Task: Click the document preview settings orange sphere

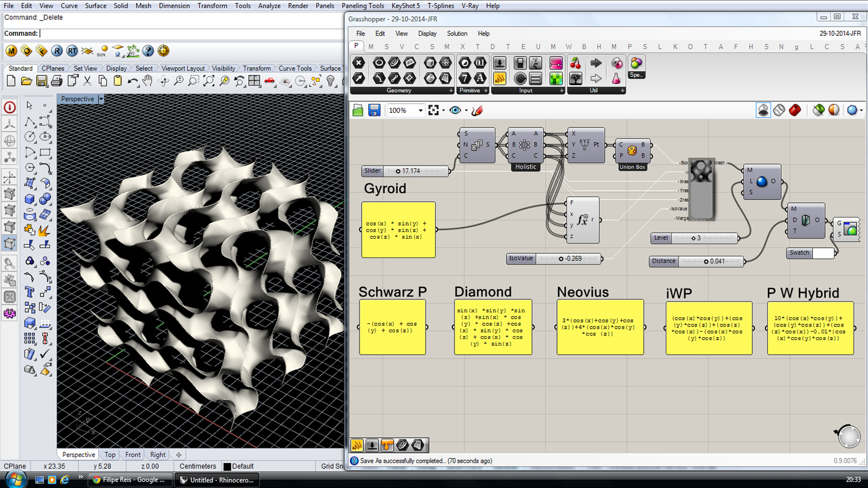Action: (834, 110)
